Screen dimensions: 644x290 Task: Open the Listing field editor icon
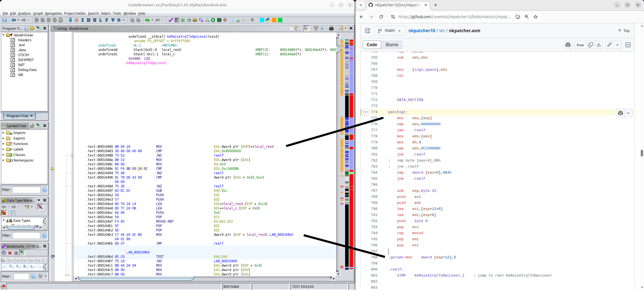click(x=316, y=28)
